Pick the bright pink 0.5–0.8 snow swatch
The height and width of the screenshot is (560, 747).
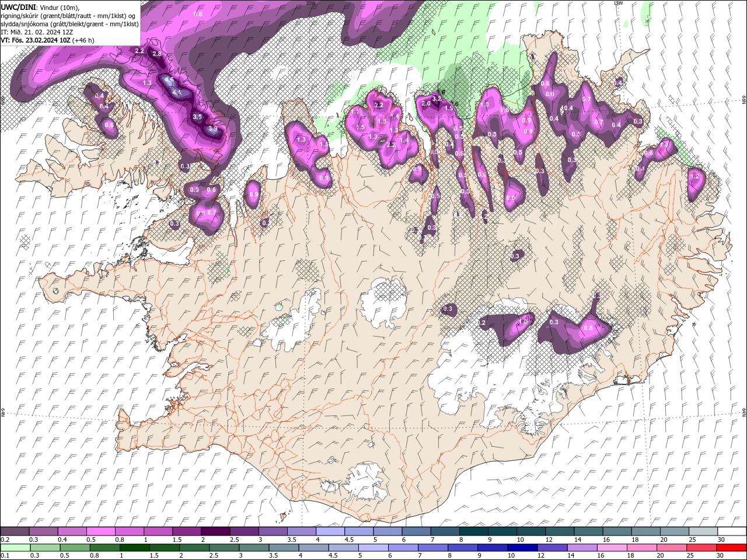(x=101, y=531)
